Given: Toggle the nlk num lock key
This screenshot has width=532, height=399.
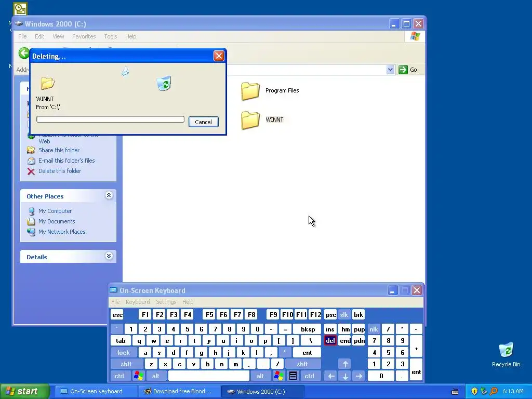Looking at the screenshot, I should point(374,329).
